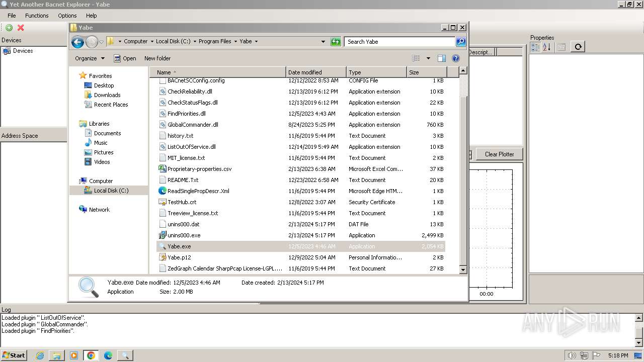Open Videos library in sidebar
The image size is (644, 362).
point(102,162)
